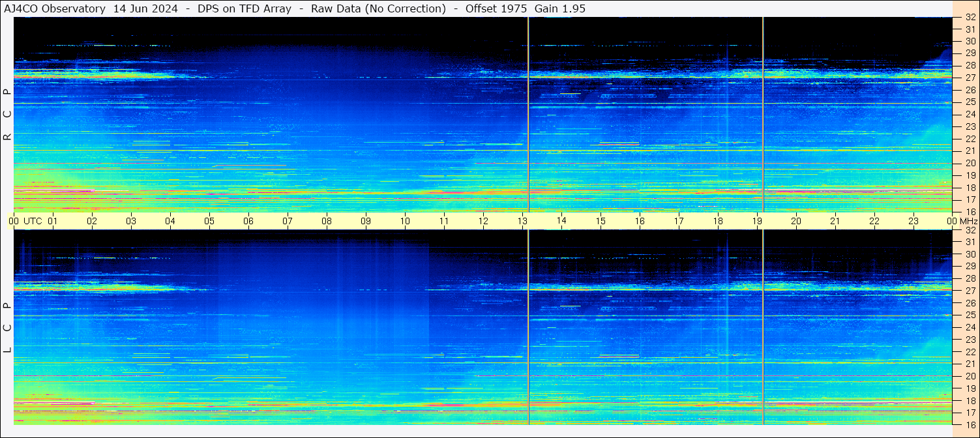This screenshot has width=980, height=438.
Task: Click the 16 MHz tick in LCP panel
Action: 970,424
